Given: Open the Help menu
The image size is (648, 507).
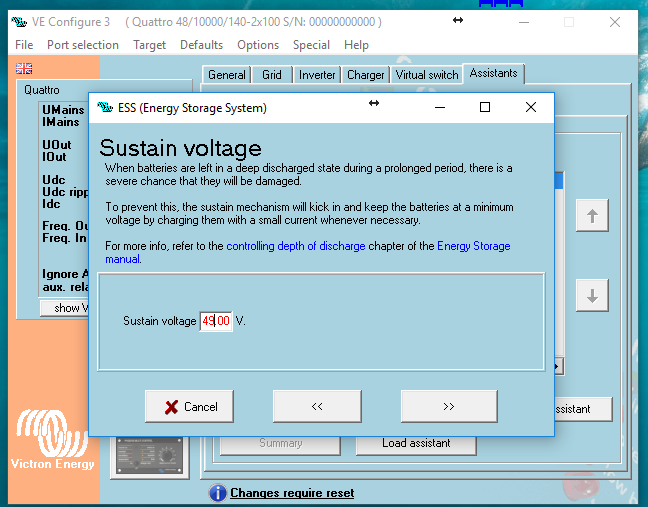Looking at the screenshot, I should point(356,45).
